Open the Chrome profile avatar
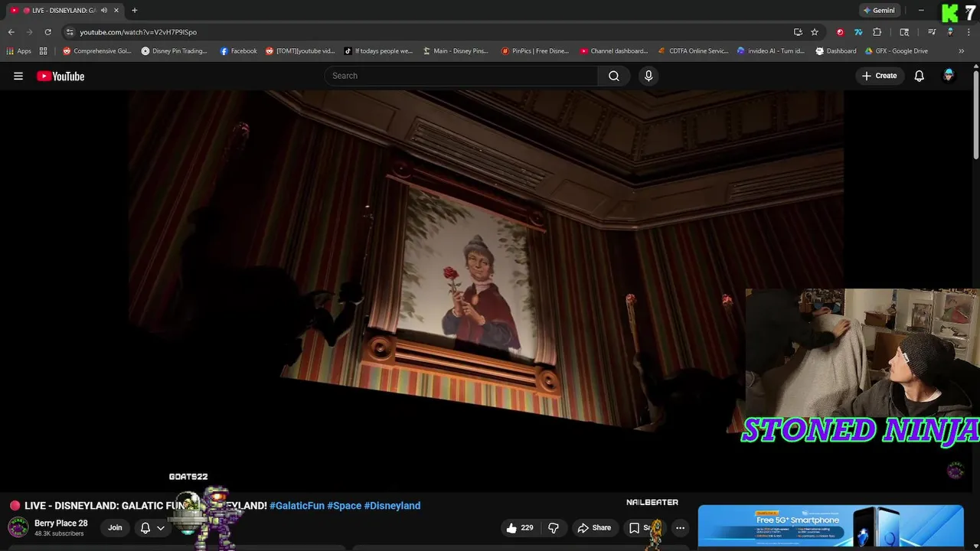980x551 pixels. click(x=950, y=32)
